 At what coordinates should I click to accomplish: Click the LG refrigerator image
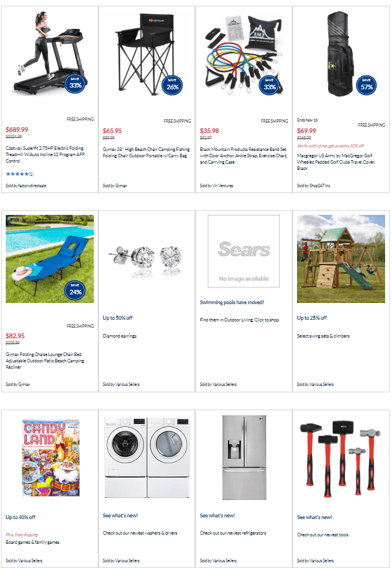pyautogui.click(x=244, y=458)
